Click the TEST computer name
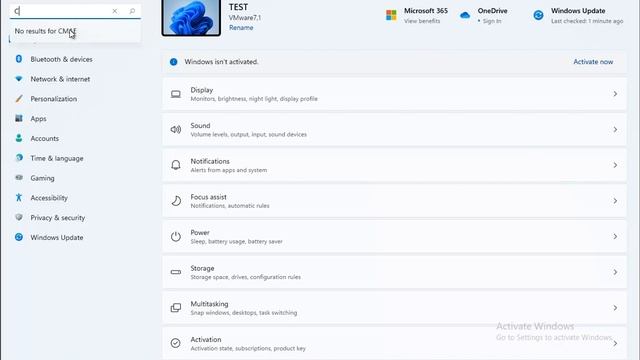 [238, 7]
